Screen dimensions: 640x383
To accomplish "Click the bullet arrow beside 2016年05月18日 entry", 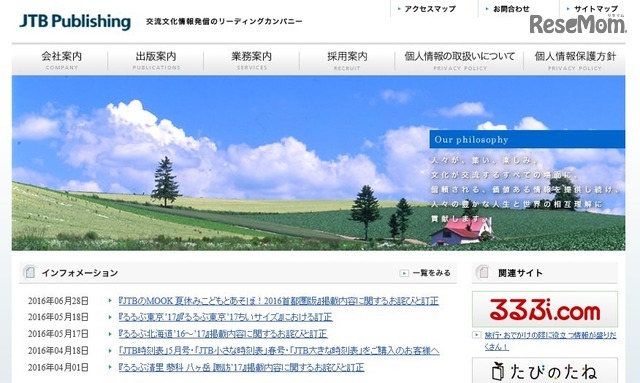I will tap(110, 317).
